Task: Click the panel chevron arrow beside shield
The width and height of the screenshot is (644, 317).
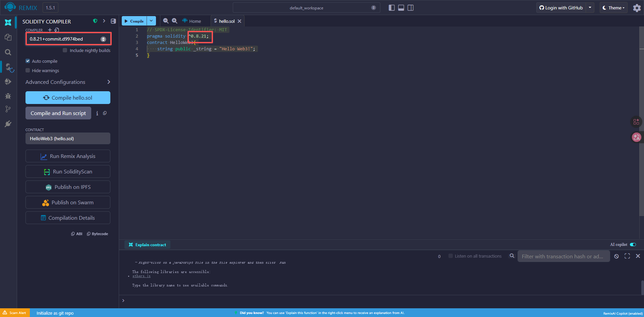Action: click(104, 21)
